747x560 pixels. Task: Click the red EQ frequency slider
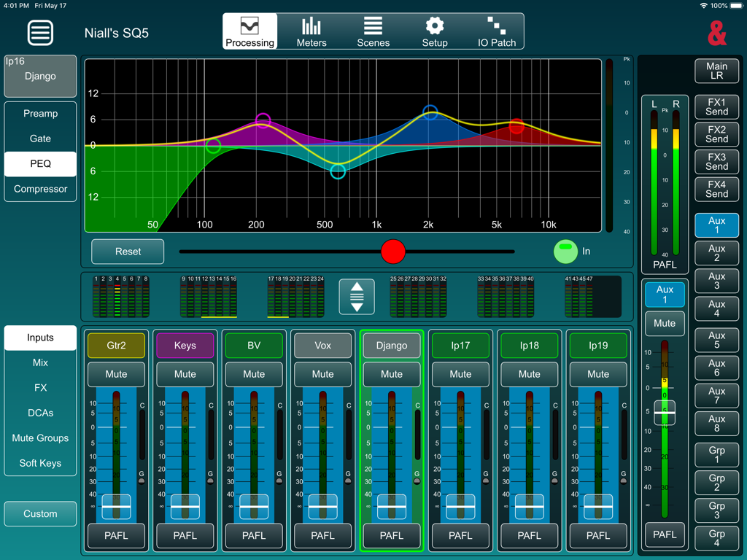[x=393, y=252]
